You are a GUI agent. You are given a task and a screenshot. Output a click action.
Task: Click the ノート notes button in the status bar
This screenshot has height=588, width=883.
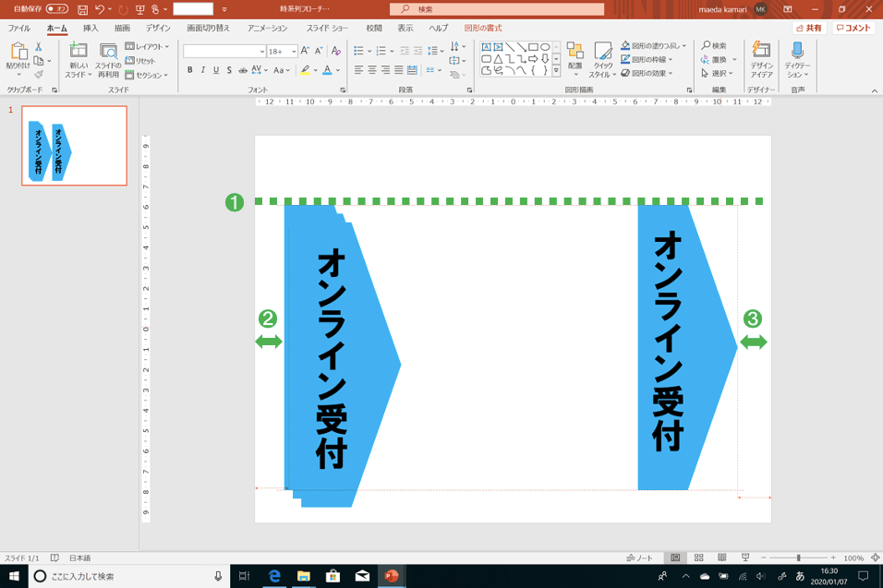point(640,558)
